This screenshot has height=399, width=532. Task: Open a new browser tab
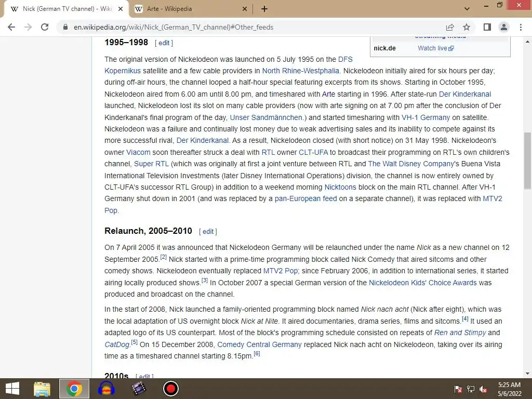[x=264, y=9]
